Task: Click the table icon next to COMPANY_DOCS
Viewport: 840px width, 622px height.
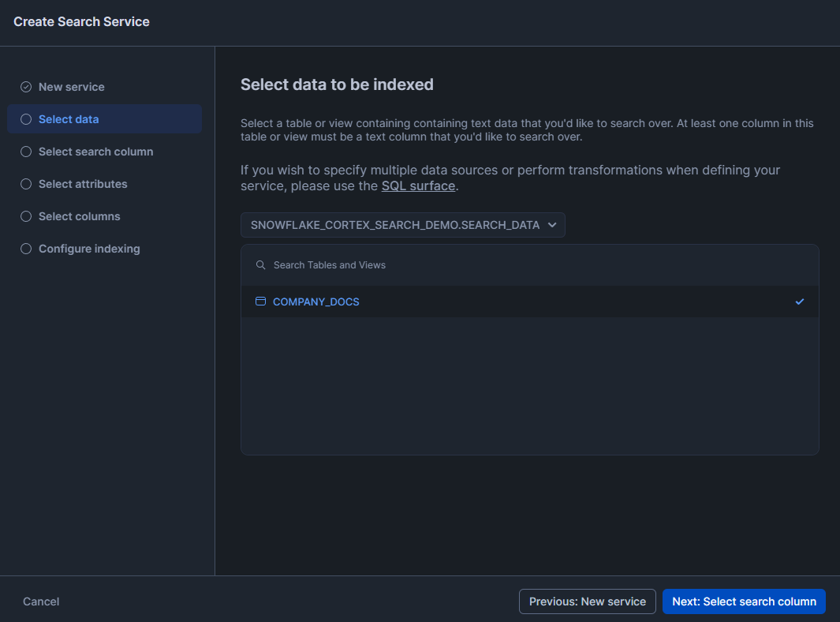Action: (x=260, y=302)
